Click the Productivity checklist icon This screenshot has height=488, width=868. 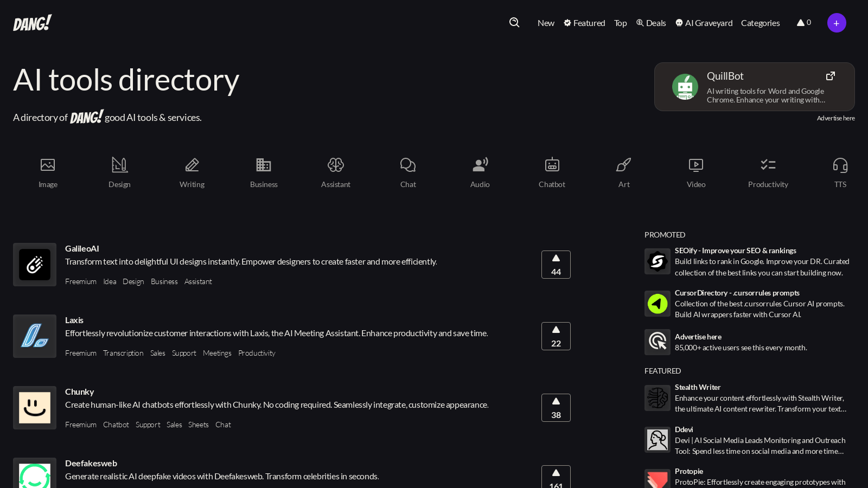pyautogui.click(x=768, y=165)
